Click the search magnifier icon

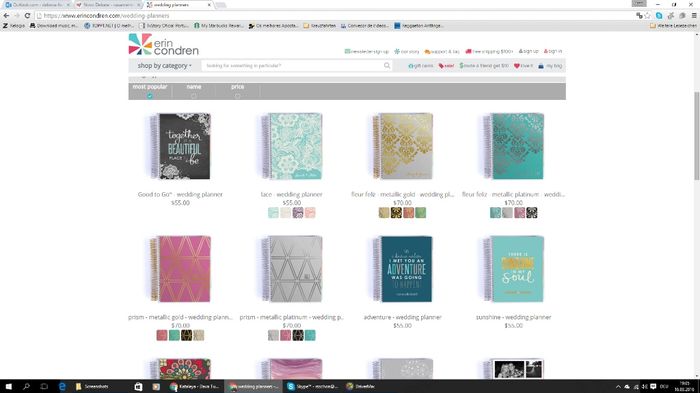point(387,66)
